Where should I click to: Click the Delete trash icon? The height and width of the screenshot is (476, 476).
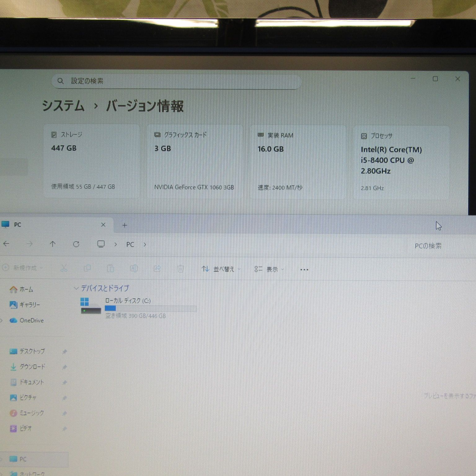[181, 269]
